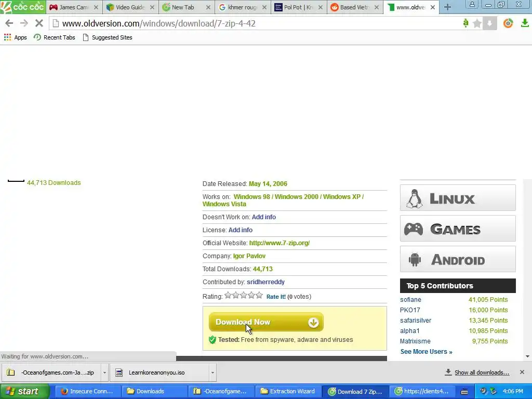Screen dimensions: 532x399
Task: Click the user profile icon in title bar
Action: pyautogui.click(x=472, y=4)
